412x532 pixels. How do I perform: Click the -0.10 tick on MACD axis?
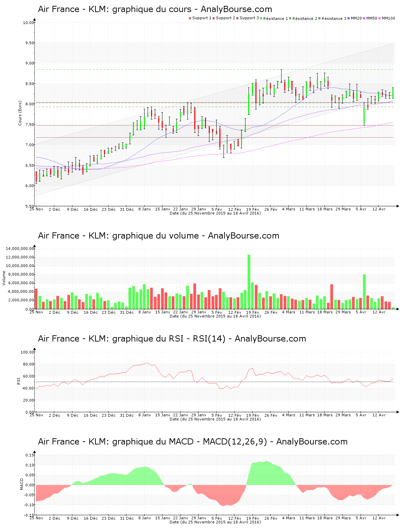(29, 505)
